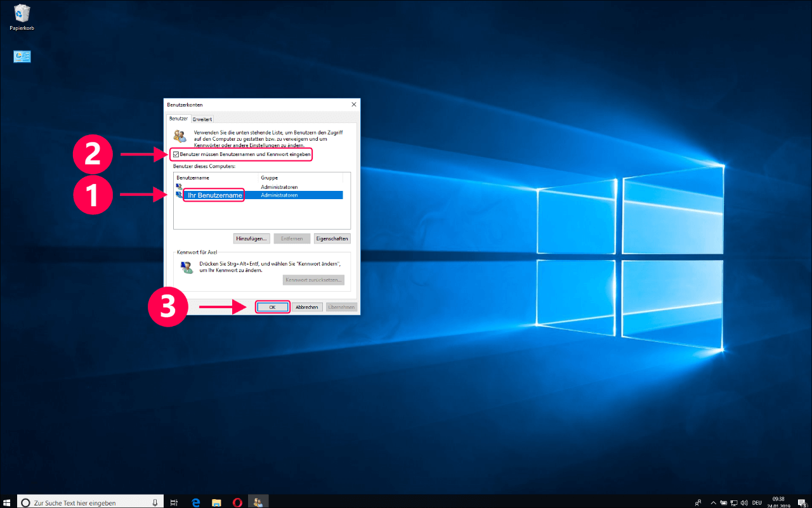Confirm the dialog with OK
812x508 pixels.
[x=273, y=307]
